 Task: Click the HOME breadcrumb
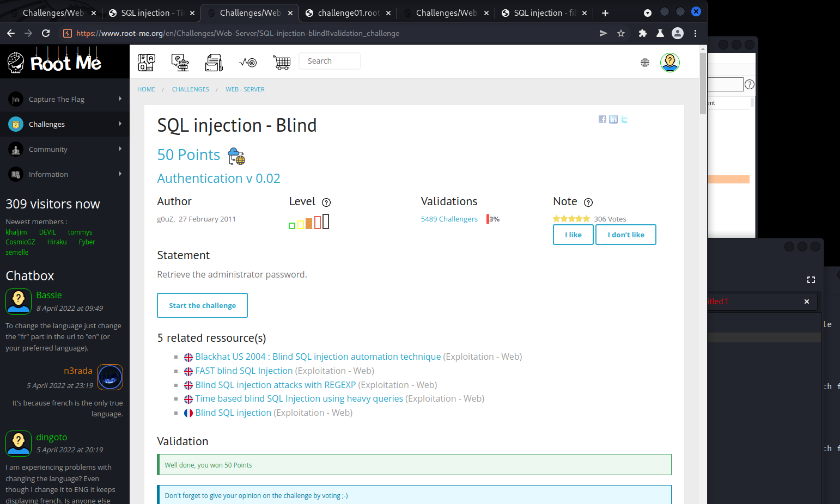[146, 89]
